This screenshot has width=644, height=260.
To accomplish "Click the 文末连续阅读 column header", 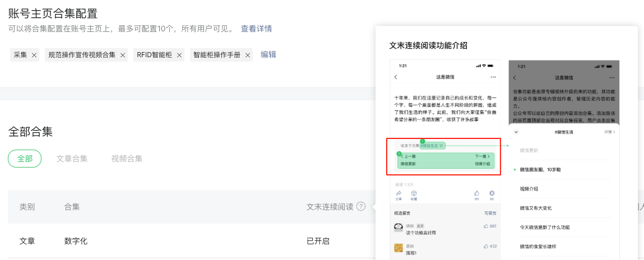I will [330, 207].
